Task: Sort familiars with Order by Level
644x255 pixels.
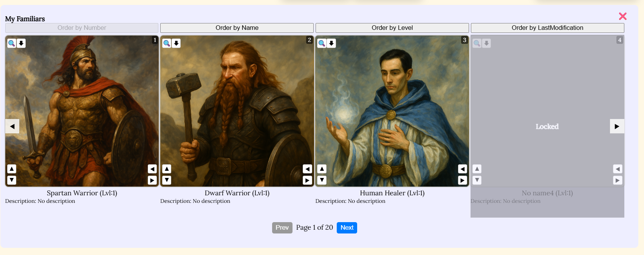Action: pyautogui.click(x=392, y=28)
